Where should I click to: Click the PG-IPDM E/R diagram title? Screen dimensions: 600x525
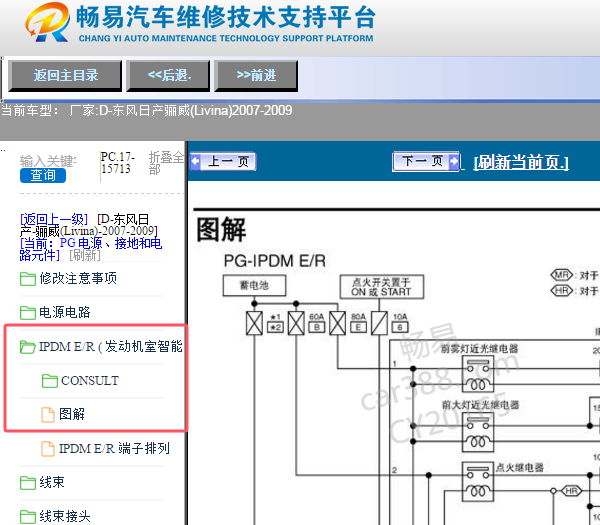[275, 261]
